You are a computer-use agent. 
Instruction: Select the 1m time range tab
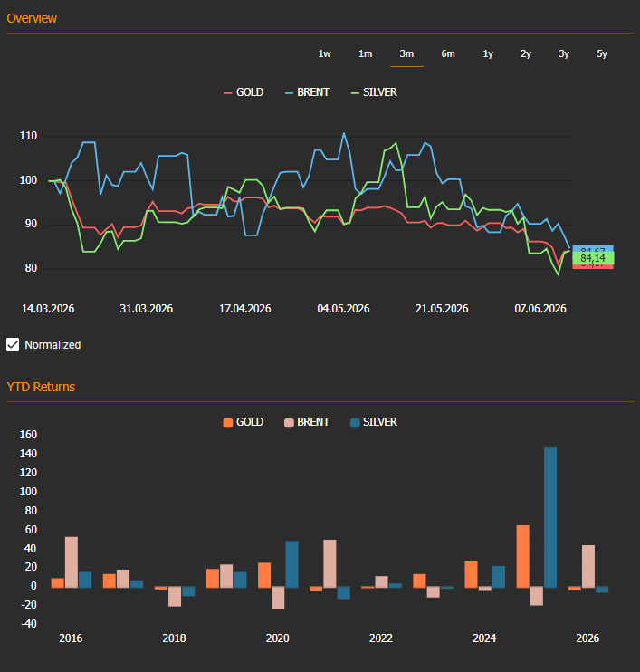(365, 53)
